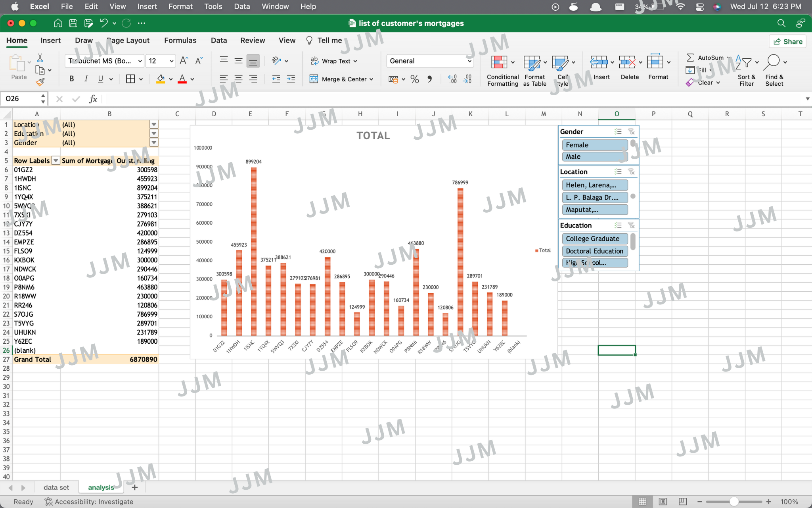Clear the Gender slicer filter
Viewport: 812px width, 508px height.
pyautogui.click(x=631, y=132)
